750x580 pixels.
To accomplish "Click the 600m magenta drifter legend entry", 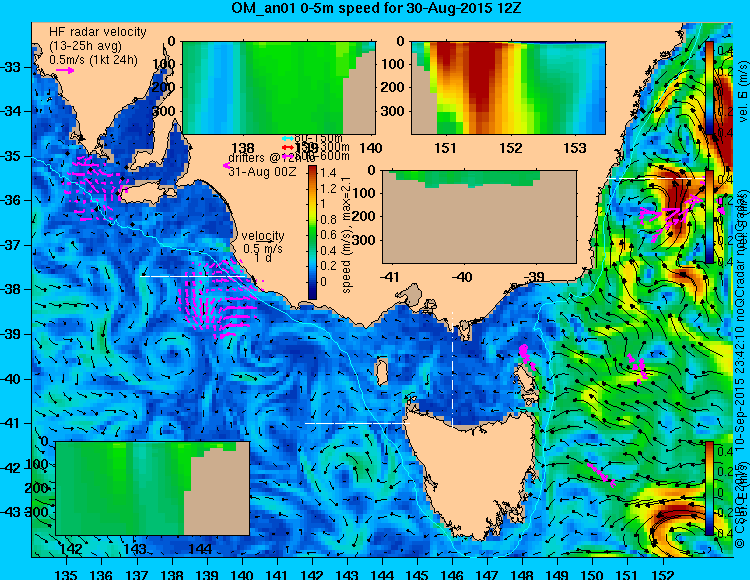I will click(x=316, y=156).
